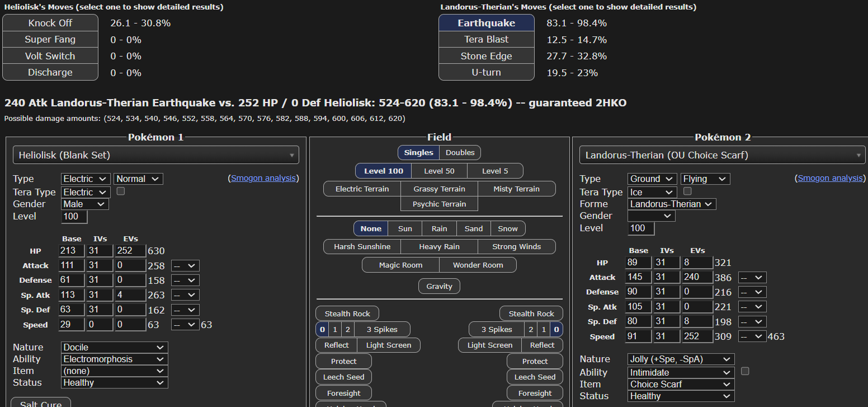
Task: Toggle Reflect on Heliolisk's side
Action: point(336,345)
